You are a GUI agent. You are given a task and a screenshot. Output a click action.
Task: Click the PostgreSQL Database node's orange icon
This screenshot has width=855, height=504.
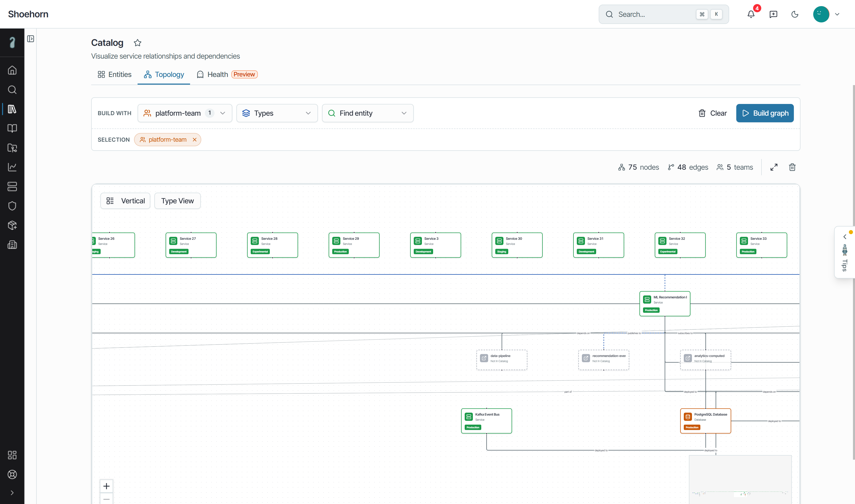point(688,417)
